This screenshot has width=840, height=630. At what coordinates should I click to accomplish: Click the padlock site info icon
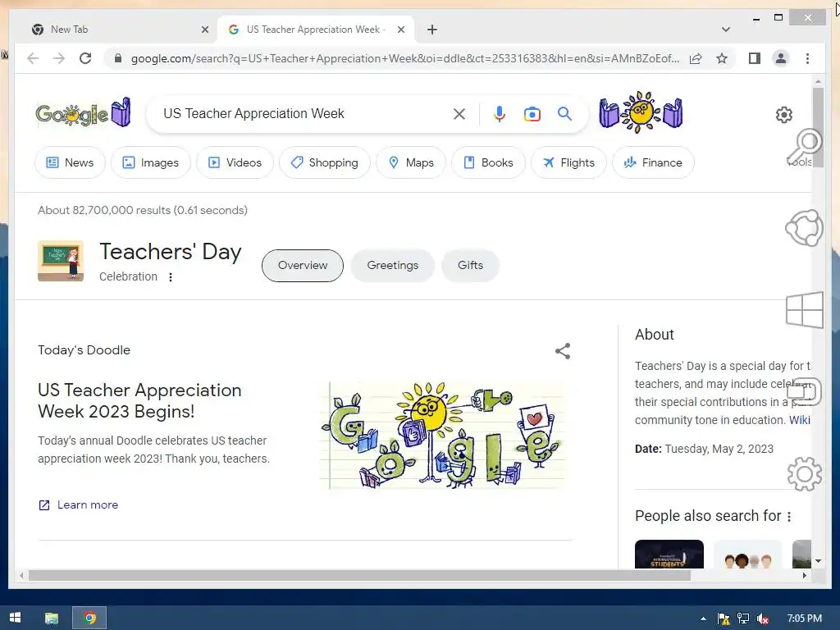pyautogui.click(x=118, y=58)
